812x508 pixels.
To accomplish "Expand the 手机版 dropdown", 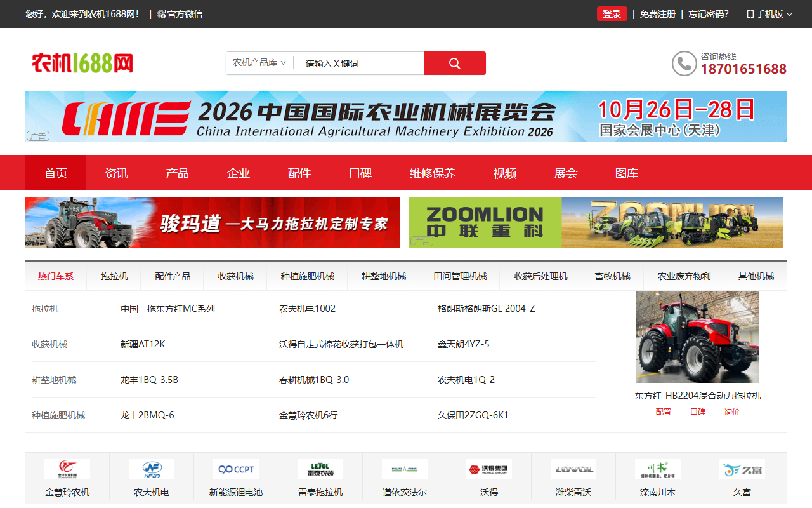I will 769,14.
